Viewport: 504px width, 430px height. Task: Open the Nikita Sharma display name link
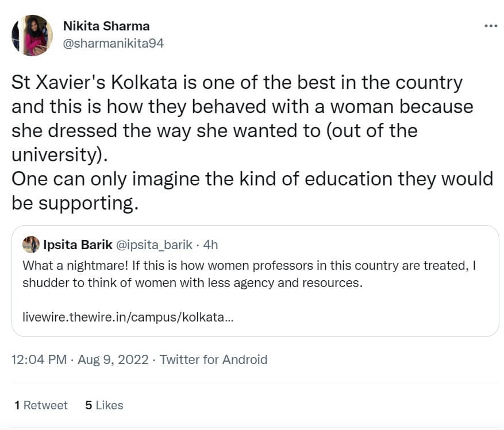point(106,26)
